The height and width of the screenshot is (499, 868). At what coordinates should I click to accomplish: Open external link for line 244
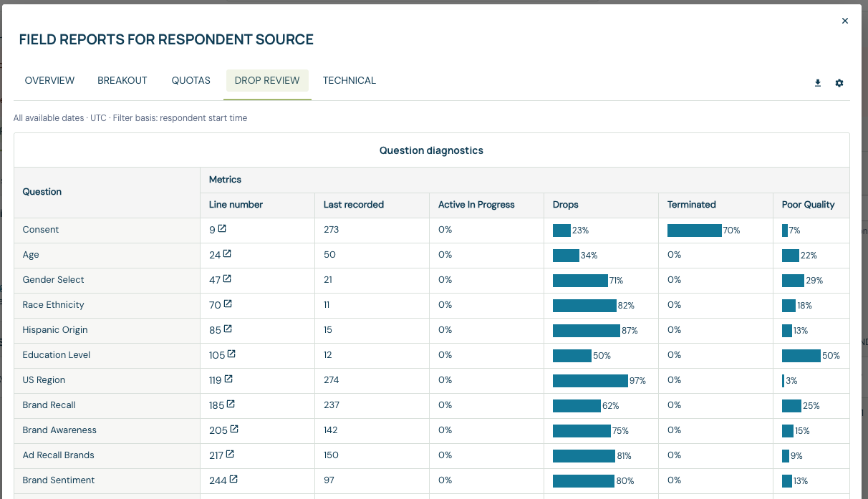pyautogui.click(x=233, y=480)
